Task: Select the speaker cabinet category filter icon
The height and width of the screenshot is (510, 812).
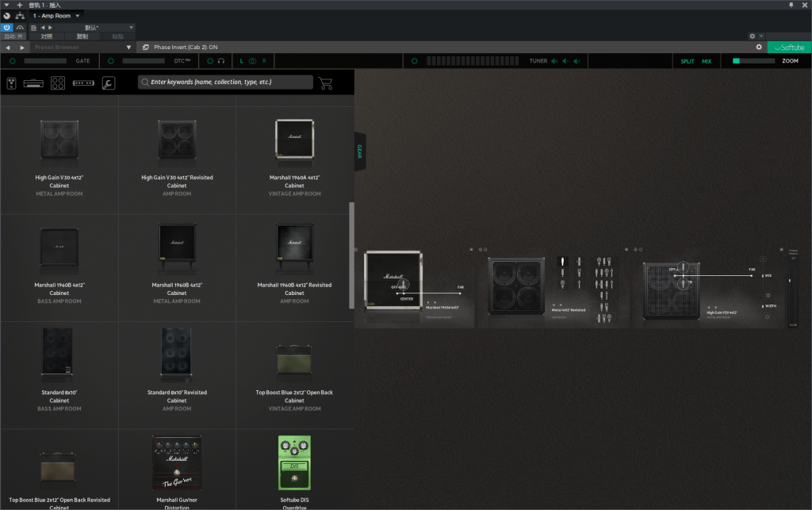Action: tap(57, 82)
